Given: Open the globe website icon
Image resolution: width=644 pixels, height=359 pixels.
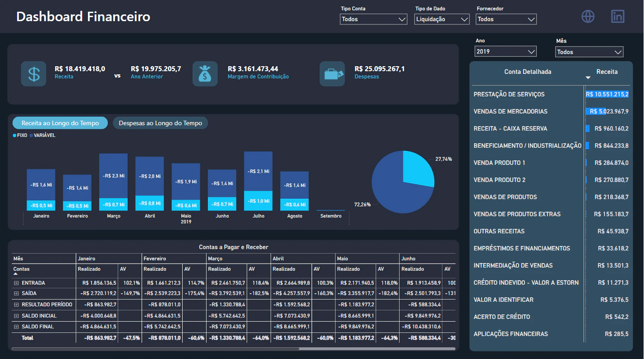Looking at the screenshot, I should coord(588,17).
